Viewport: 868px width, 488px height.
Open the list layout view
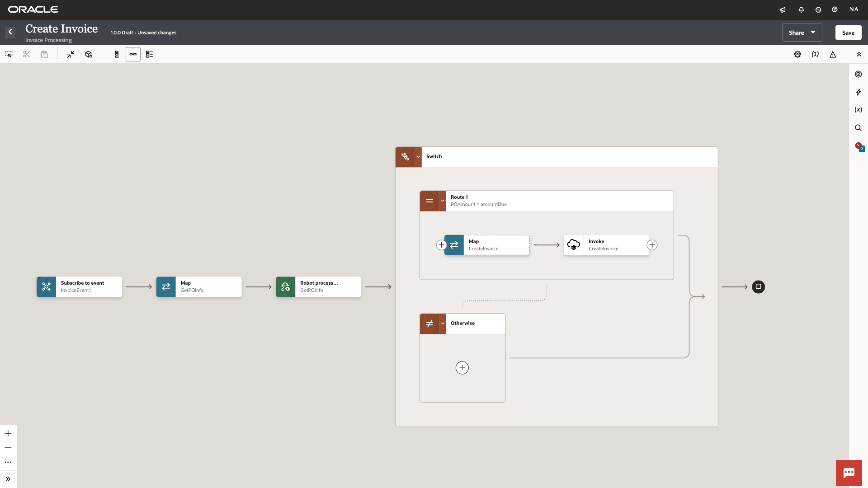pyautogui.click(x=149, y=54)
